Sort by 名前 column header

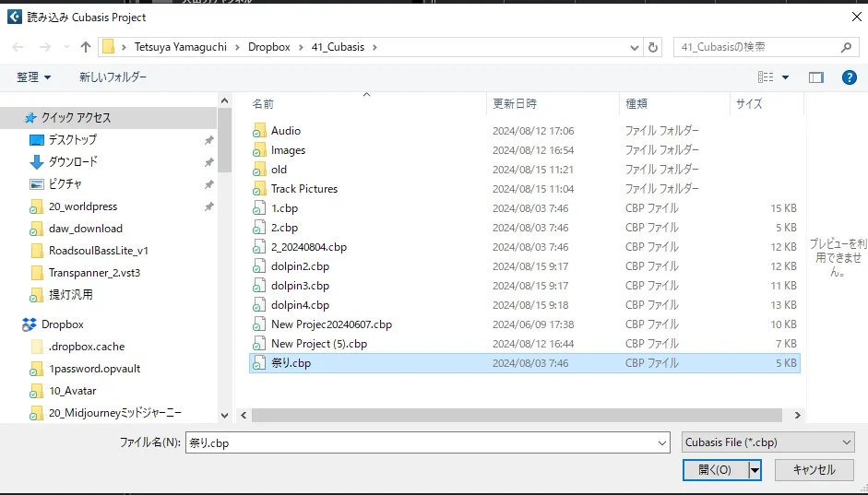tap(263, 104)
